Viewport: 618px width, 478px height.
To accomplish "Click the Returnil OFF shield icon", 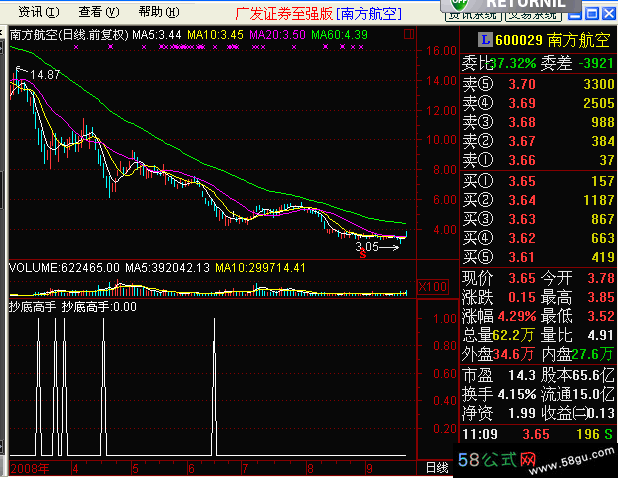I will point(459,5).
